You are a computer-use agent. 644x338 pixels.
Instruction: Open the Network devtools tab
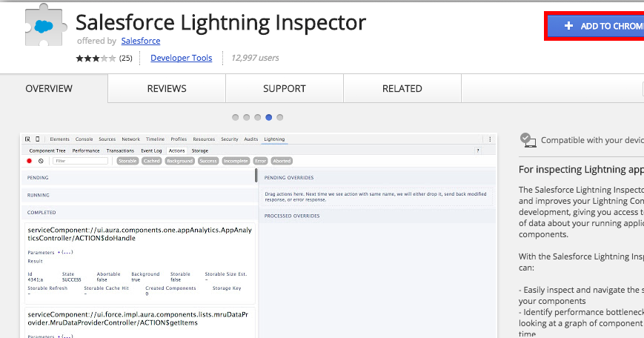click(x=130, y=139)
